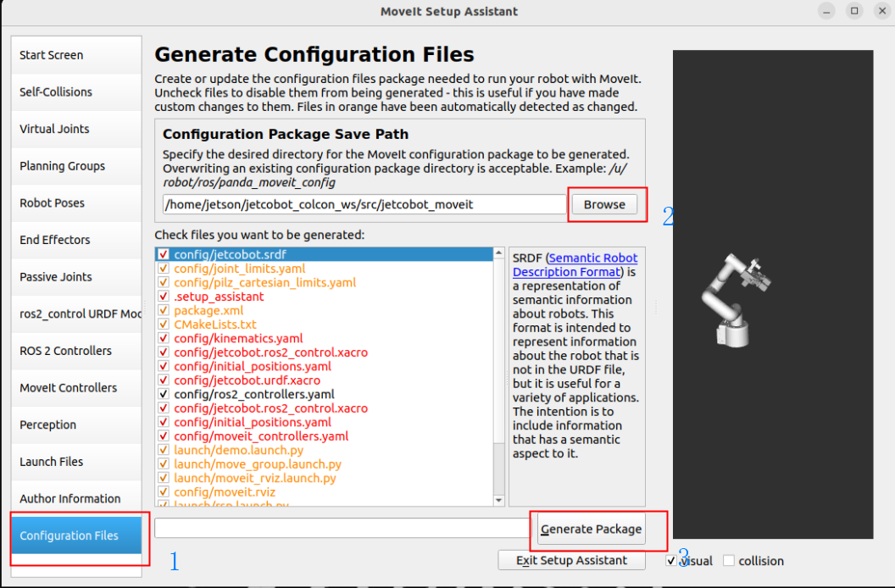Viewport: 895px width, 588px height.
Task: Switch to the Planning Groups step
Action: tap(76, 166)
